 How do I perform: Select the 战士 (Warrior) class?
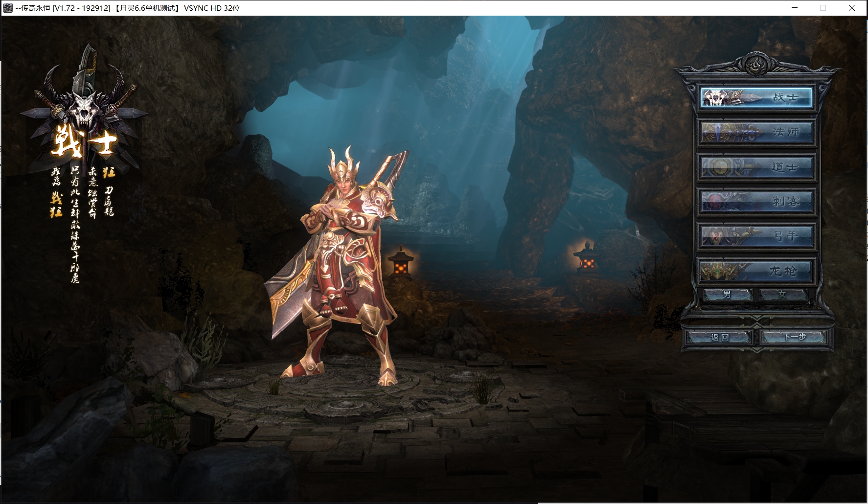click(756, 97)
